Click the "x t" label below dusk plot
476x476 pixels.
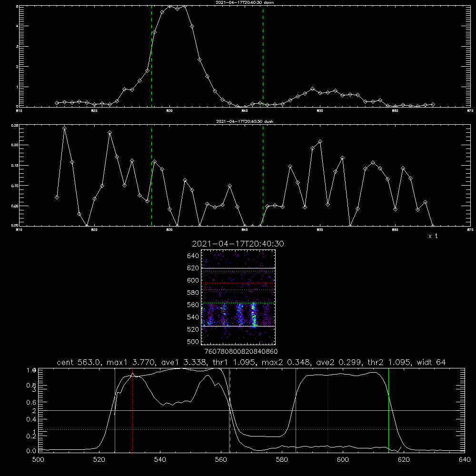[x=433, y=236]
